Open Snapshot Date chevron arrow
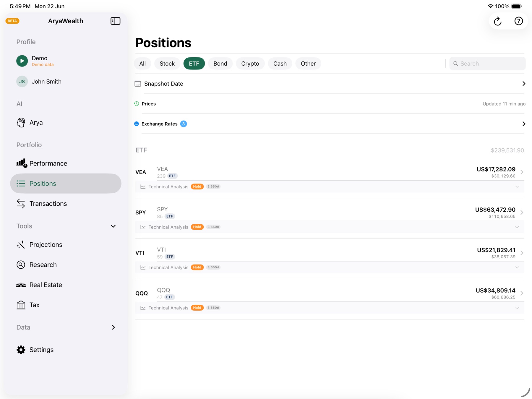 pos(524,84)
